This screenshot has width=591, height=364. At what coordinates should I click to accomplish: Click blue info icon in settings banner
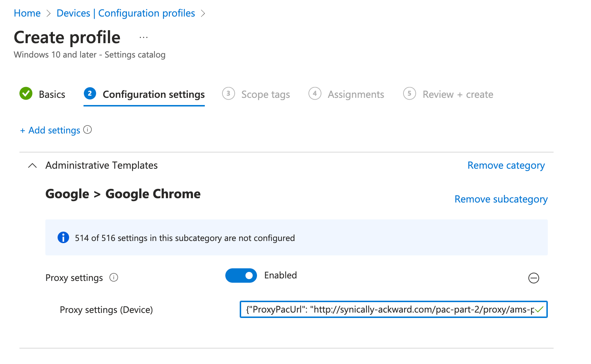(63, 238)
